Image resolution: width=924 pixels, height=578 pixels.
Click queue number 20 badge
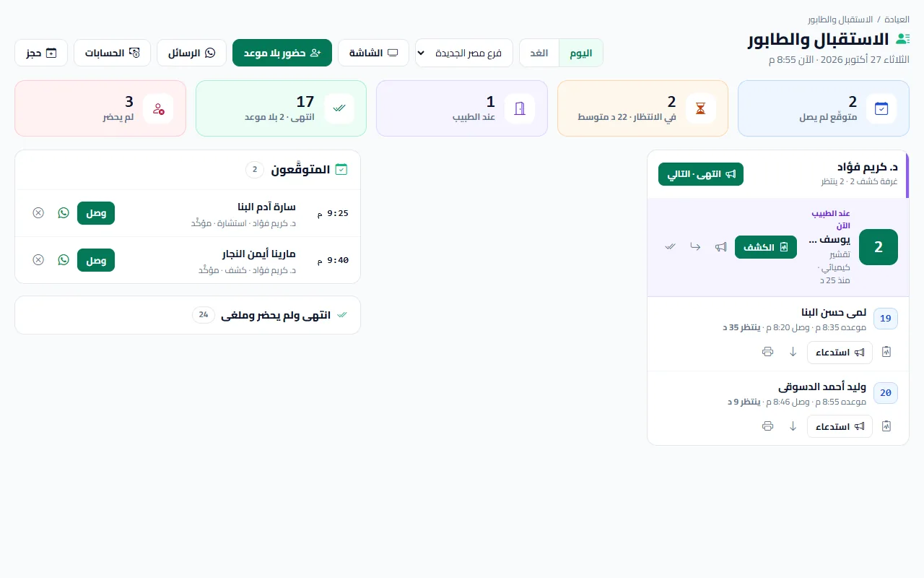click(x=886, y=392)
